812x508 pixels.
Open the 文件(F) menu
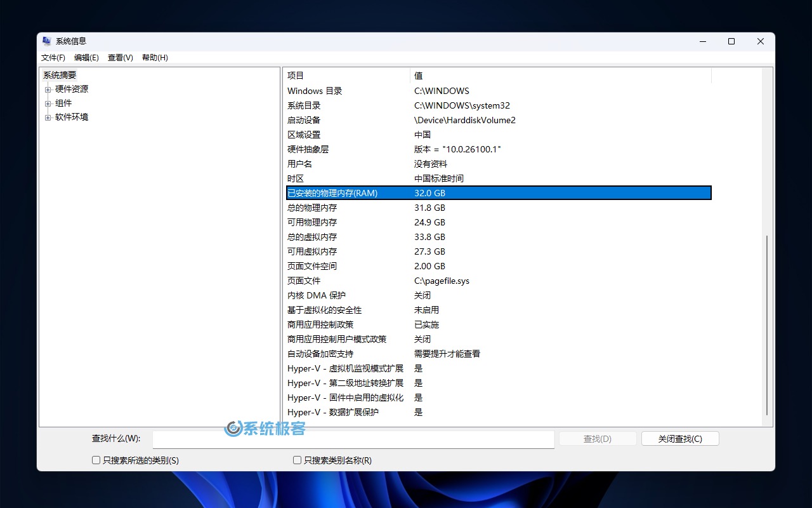53,58
